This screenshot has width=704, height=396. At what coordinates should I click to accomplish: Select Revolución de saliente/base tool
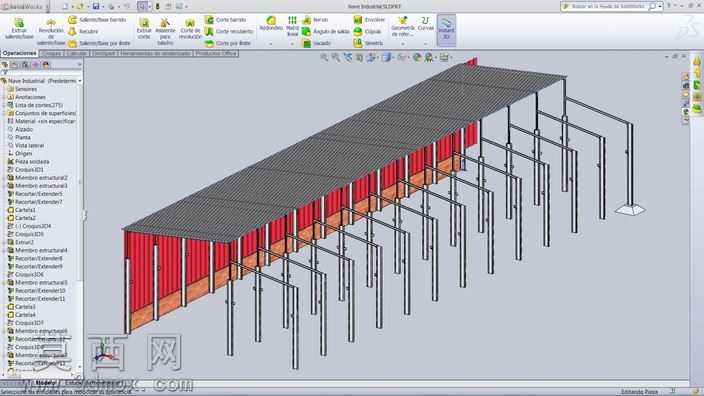point(51,31)
